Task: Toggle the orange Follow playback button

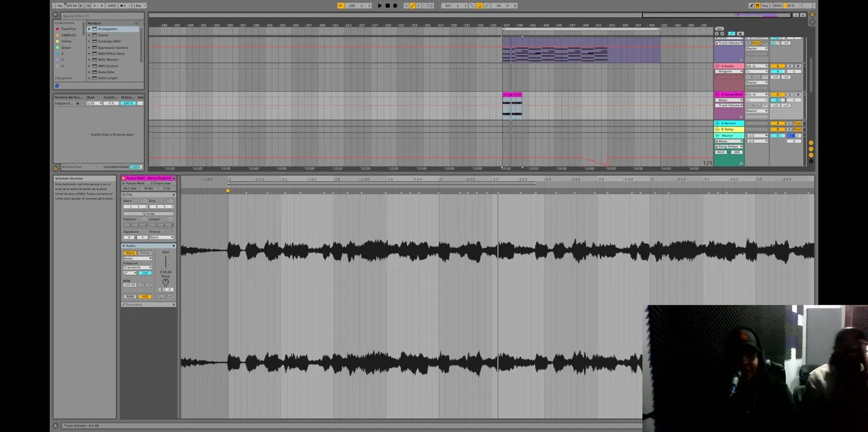Action: coord(340,5)
